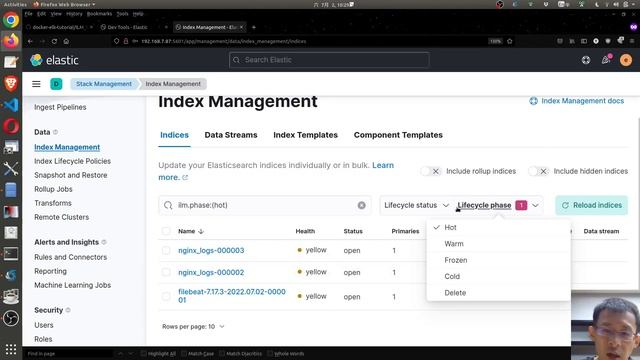Select the nginx_logs-000003 row checkbox
The width and height of the screenshot is (640, 360).
(x=166, y=250)
